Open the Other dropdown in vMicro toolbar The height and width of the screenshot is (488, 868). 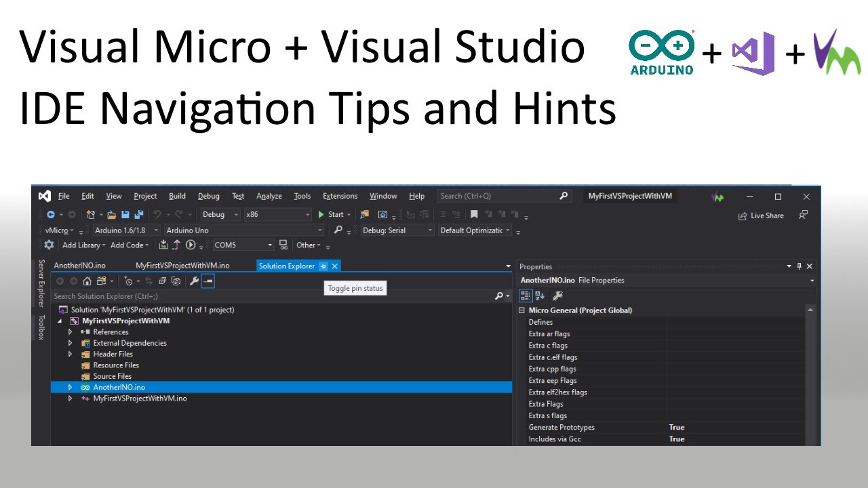pyautogui.click(x=309, y=245)
